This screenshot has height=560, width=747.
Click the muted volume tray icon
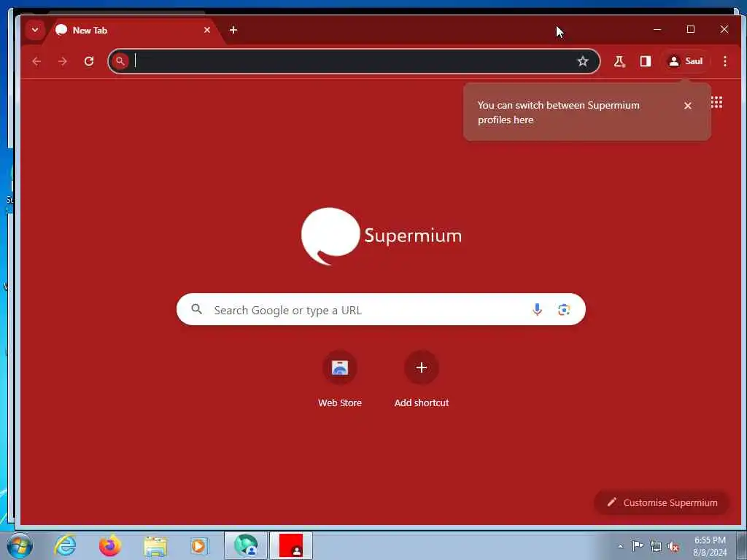[673, 546]
